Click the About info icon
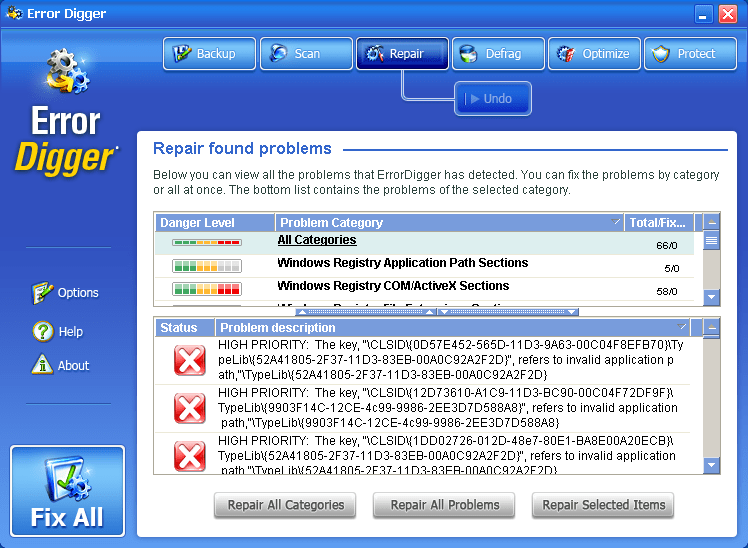748x548 pixels. click(x=42, y=365)
